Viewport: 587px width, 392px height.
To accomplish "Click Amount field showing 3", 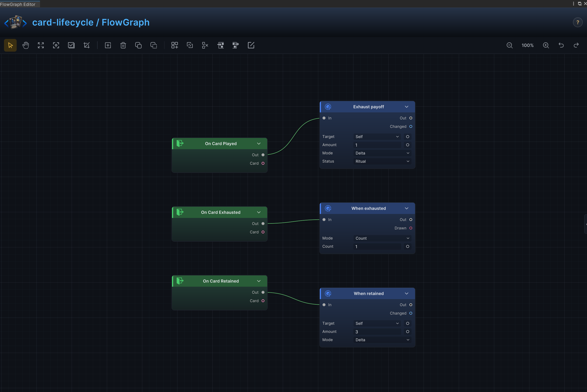I will coord(377,332).
